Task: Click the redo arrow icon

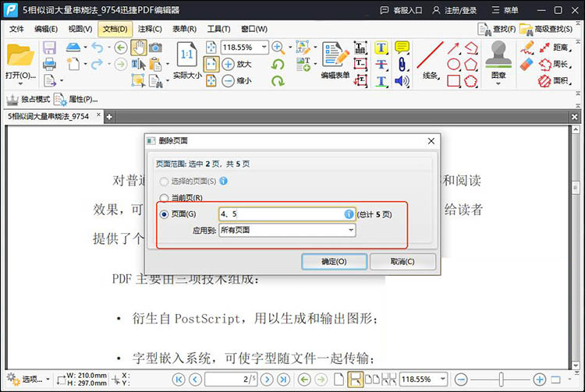Action: point(97,64)
